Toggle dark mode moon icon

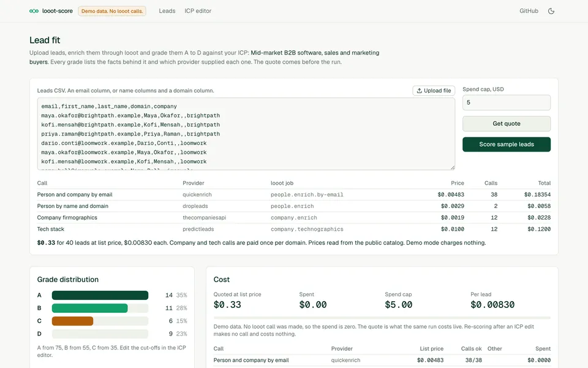tap(551, 11)
